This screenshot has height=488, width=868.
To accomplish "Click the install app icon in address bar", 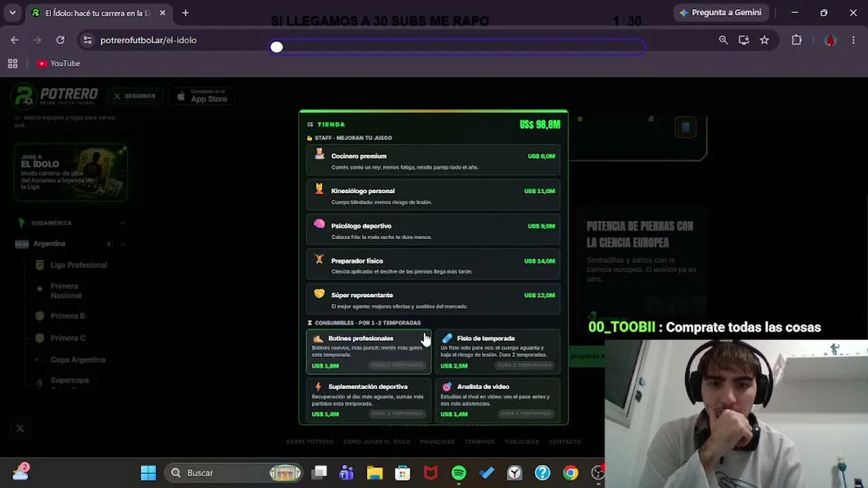I will pos(744,40).
